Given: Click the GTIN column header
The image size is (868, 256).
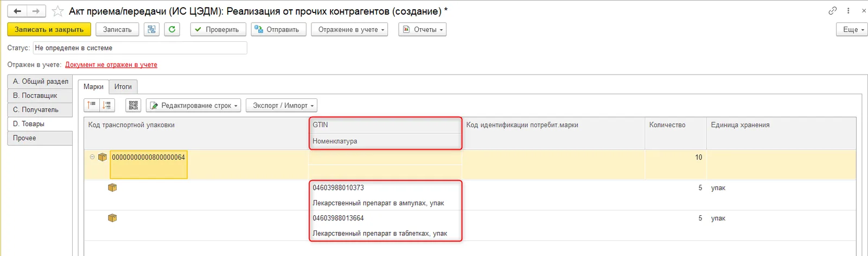Looking at the screenshot, I should [385, 125].
